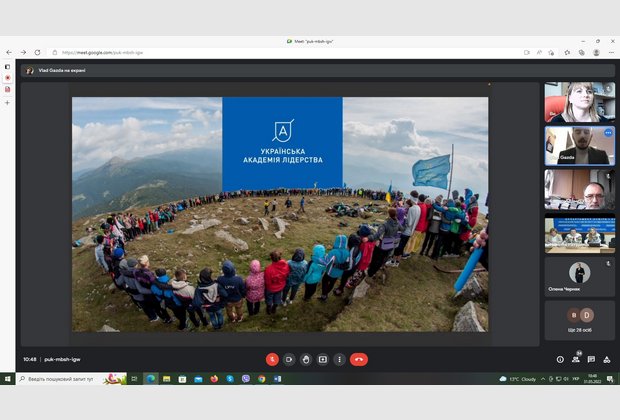Expand the hidden system tray icons
The height and width of the screenshot is (420, 620).
(x=543, y=379)
